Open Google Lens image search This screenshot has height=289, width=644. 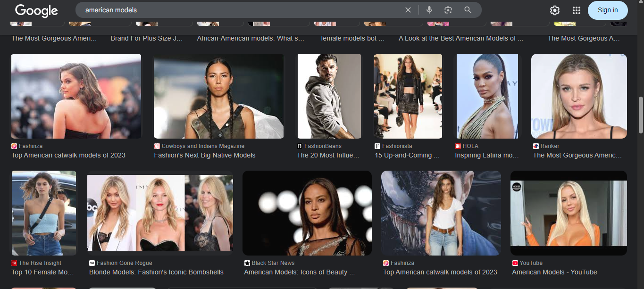(x=448, y=10)
